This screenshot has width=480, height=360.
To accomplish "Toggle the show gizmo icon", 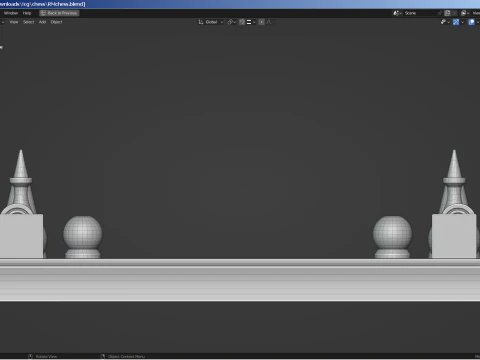I will 456,22.
